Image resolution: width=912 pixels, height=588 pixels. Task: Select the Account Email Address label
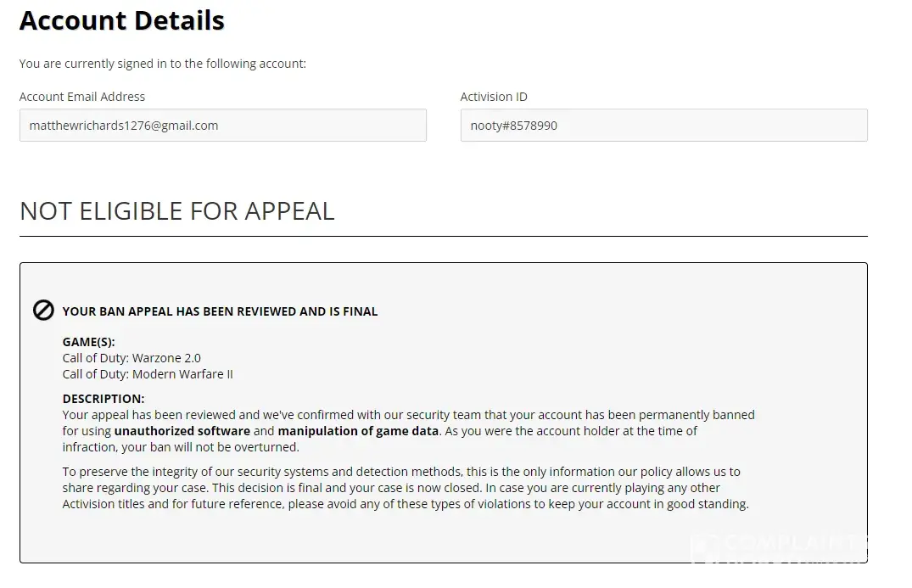82,97
